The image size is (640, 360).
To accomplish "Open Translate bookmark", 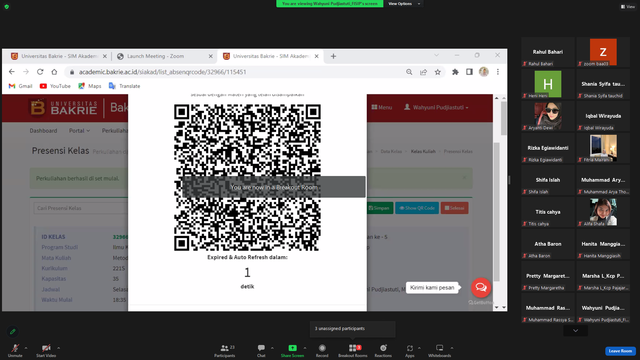I will (124, 86).
